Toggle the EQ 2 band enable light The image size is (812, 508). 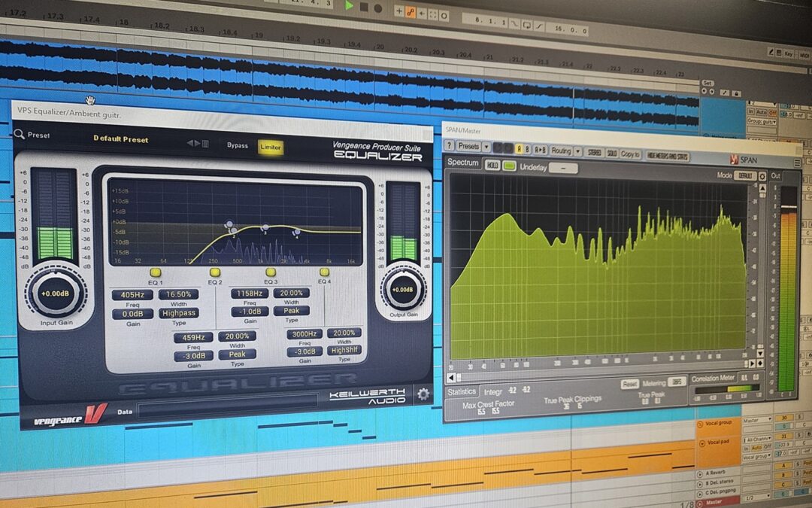click(x=215, y=272)
